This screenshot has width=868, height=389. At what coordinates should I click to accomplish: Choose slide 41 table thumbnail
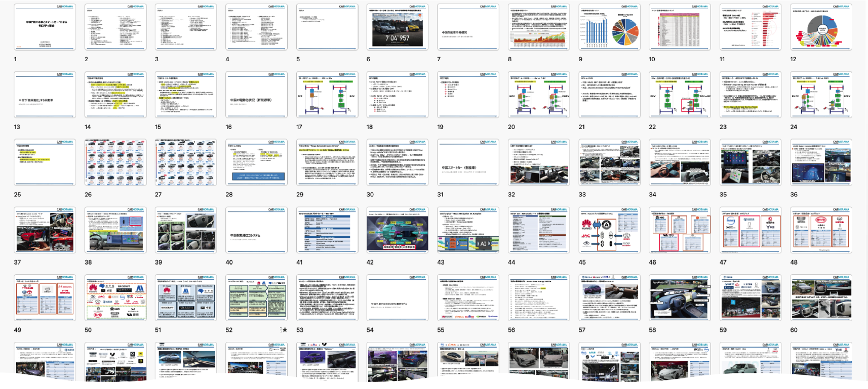[327, 230]
